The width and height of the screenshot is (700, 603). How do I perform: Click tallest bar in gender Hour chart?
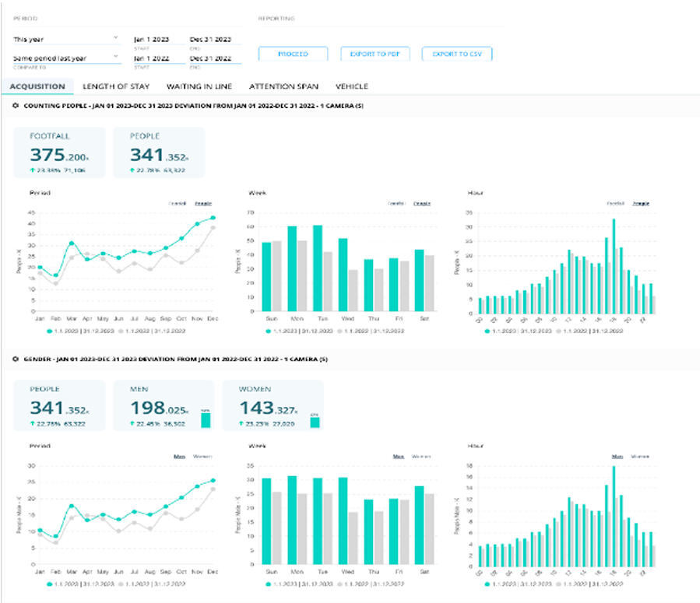(614, 517)
